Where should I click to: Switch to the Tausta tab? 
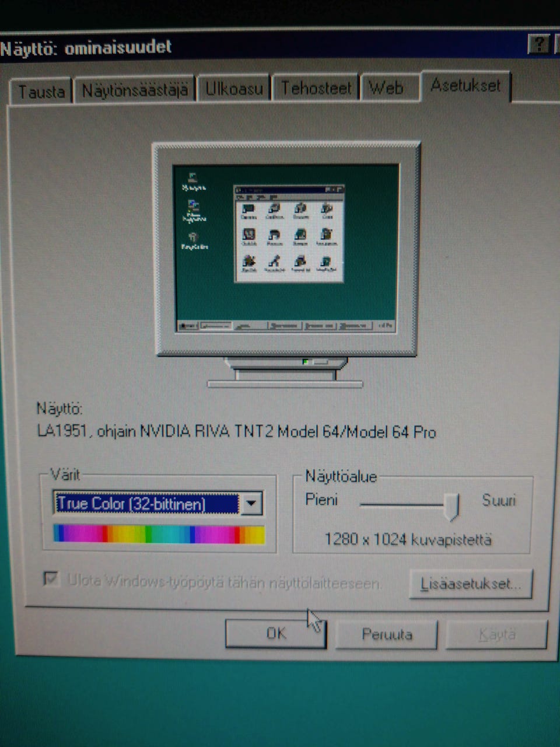pyautogui.click(x=41, y=91)
